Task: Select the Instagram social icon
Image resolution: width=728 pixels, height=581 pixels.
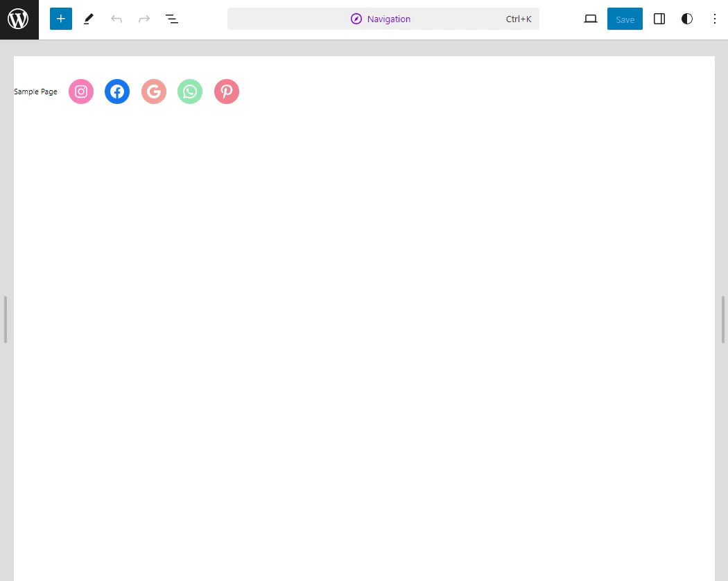Action: click(81, 92)
